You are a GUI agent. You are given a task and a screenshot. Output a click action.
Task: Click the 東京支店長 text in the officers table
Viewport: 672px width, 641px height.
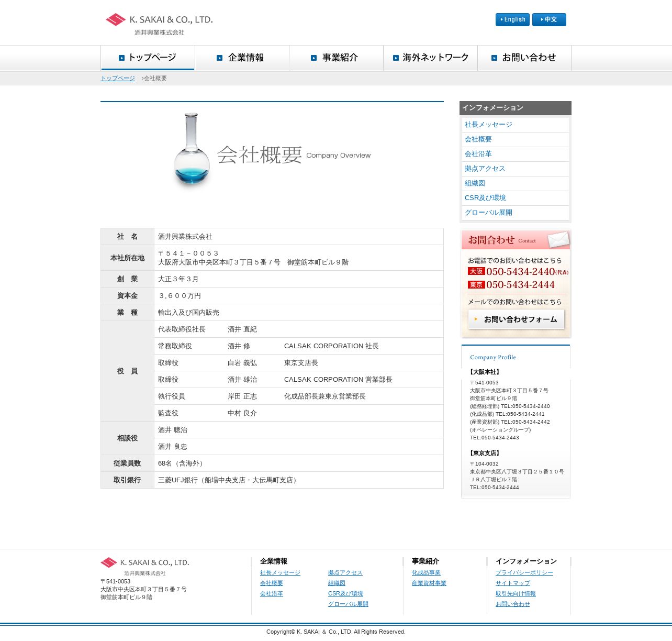point(301,363)
